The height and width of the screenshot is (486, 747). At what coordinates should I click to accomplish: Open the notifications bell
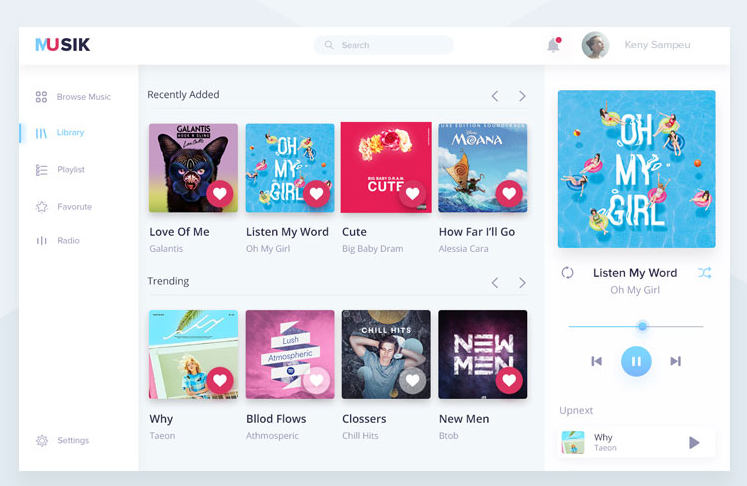click(554, 45)
